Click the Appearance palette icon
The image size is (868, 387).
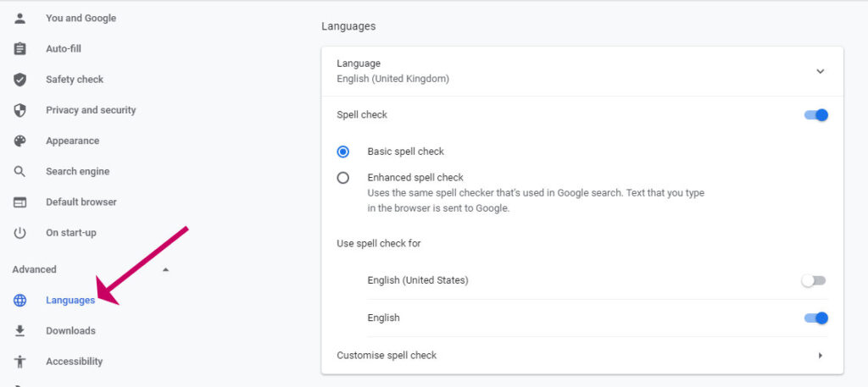20,141
